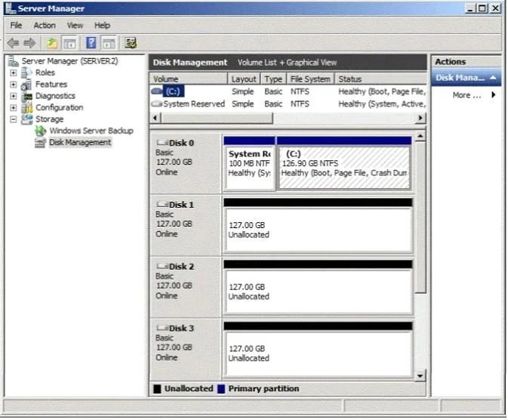
Task: Click the System Reserved volume icon
Action: 157,103
